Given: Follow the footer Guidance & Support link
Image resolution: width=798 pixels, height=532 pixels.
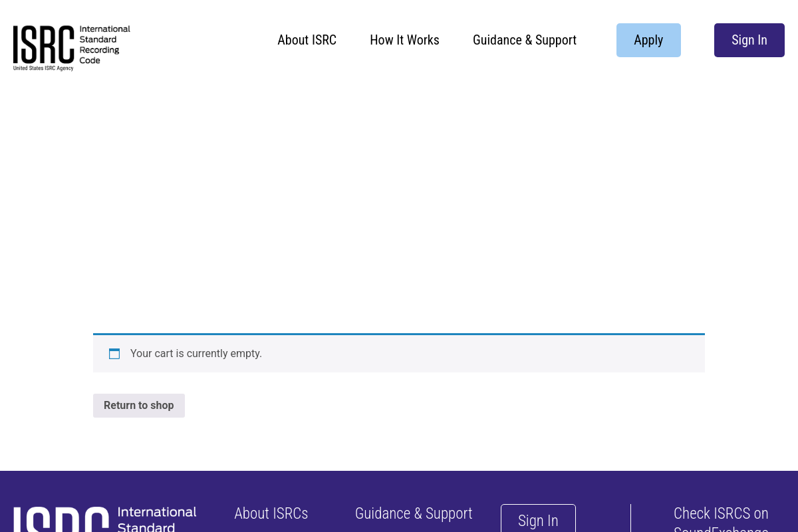Looking at the screenshot, I should 413,513.
